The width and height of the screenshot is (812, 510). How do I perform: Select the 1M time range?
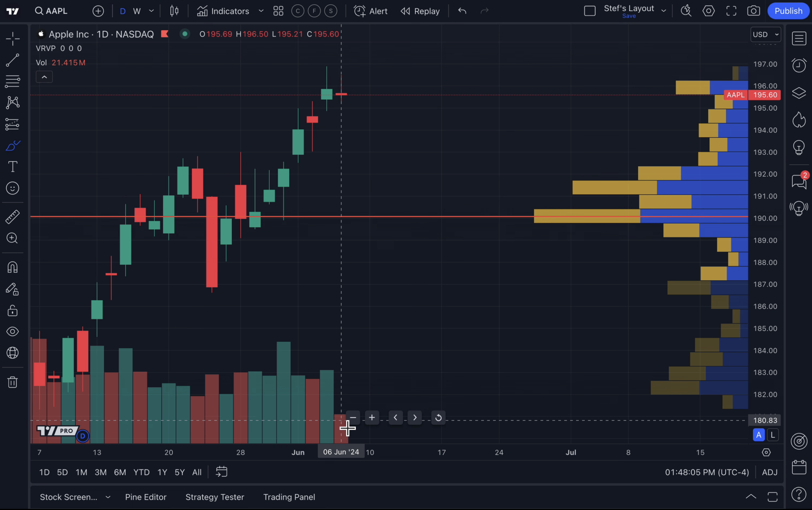(81, 472)
